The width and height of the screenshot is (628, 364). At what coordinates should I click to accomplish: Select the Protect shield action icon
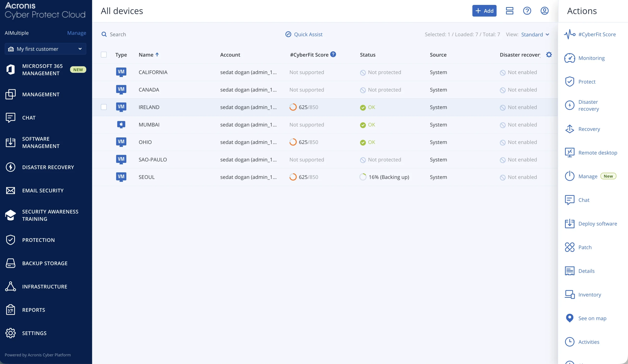coord(569,82)
